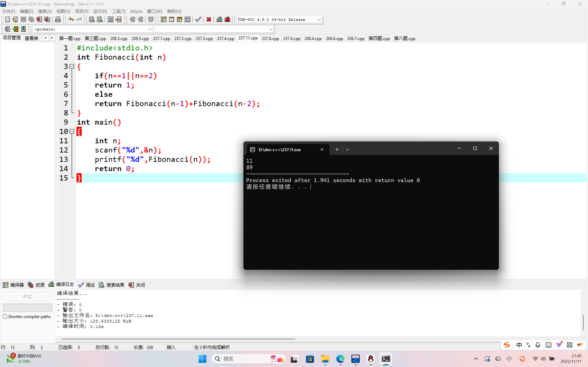Collapse the main function fold at line 10
588x367 pixels.
[x=72, y=131]
